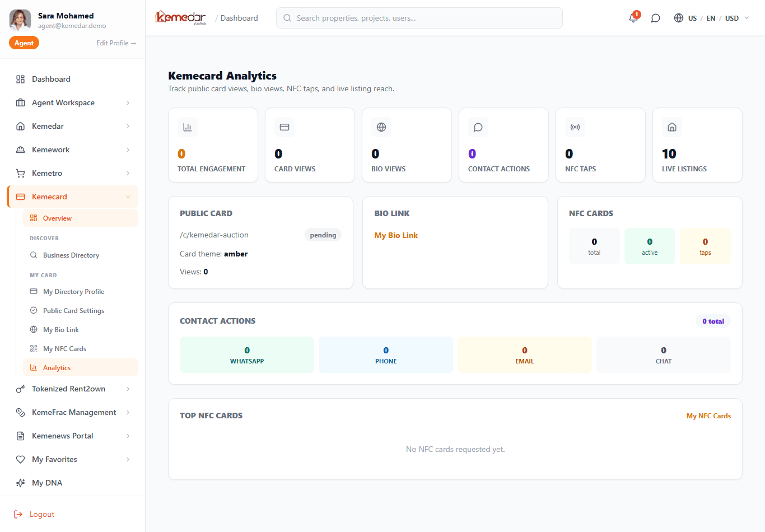Click agent@kemedar.demo email text

[72, 26]
